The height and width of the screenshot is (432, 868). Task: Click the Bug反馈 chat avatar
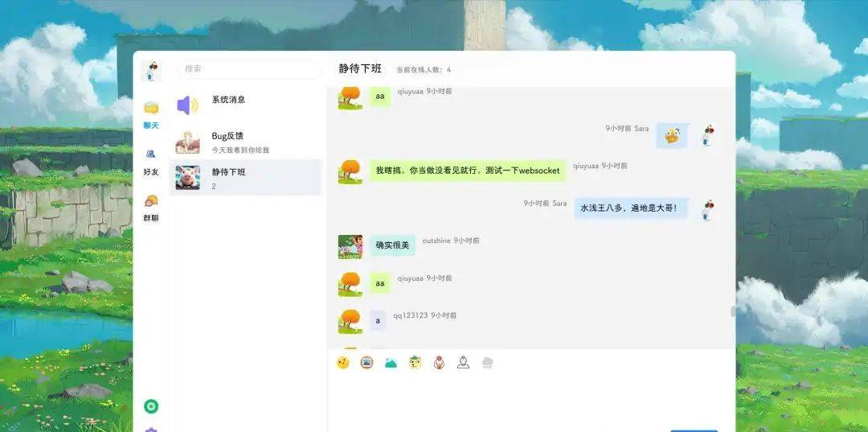point(187,142)
